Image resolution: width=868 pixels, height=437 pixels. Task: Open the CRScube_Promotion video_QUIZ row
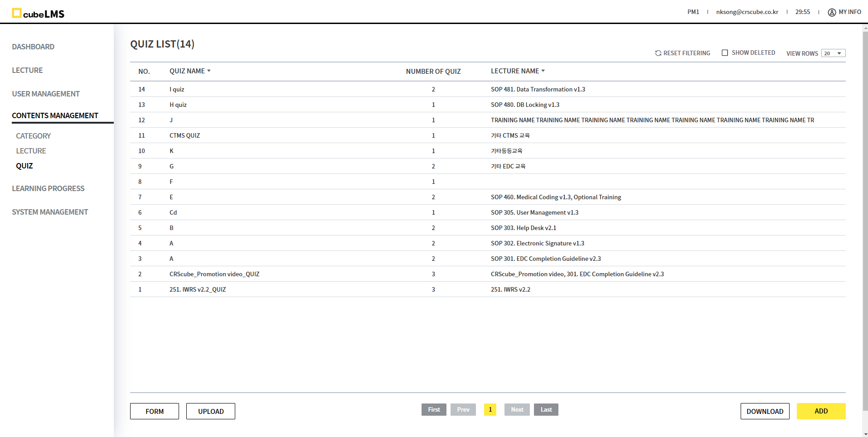(214, 274)
